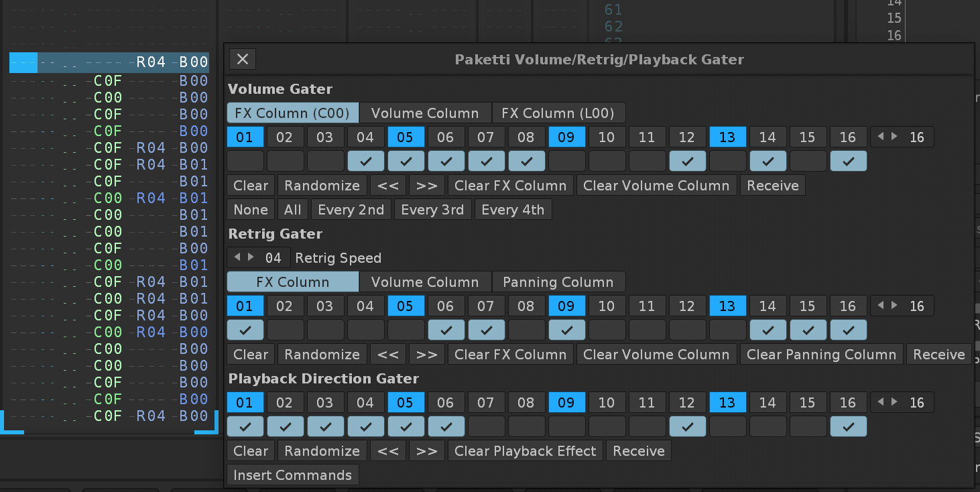This screenshot has height=492, width=980.
Task: Toggle Volume Gater step 04 checkbox
Action: pos(365,162)
